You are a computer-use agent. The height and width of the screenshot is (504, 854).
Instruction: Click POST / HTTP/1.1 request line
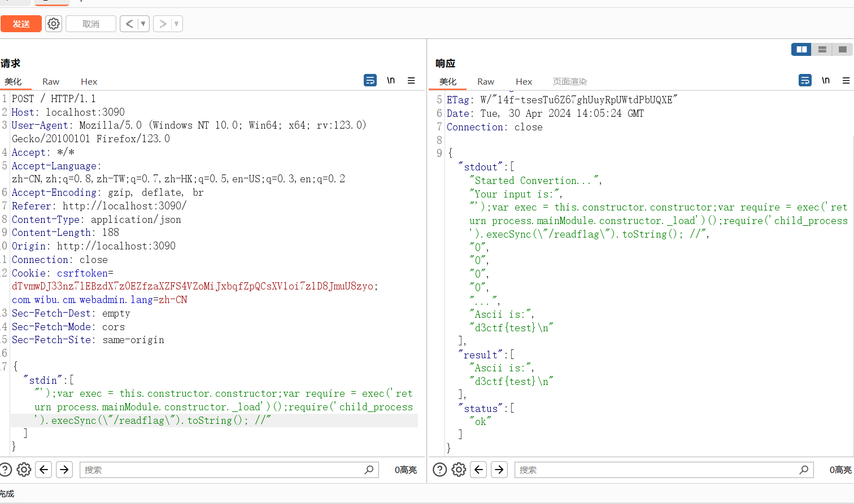tap(54, 99)
